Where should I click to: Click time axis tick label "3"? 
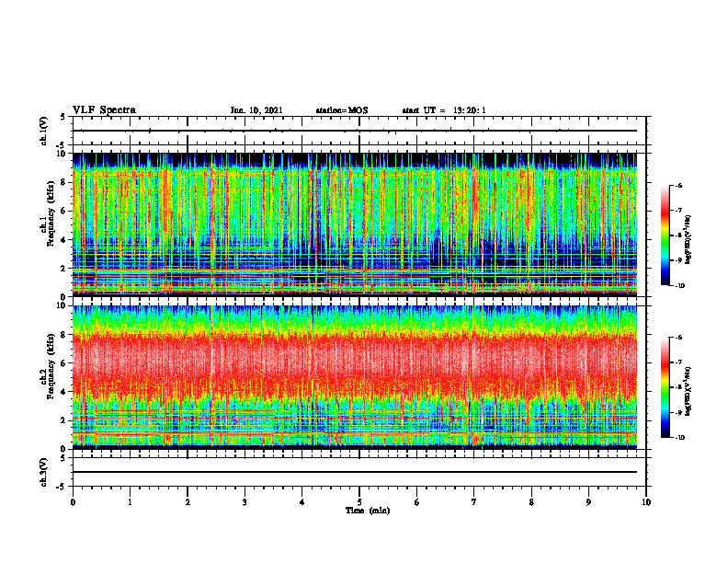click(245, 502)
